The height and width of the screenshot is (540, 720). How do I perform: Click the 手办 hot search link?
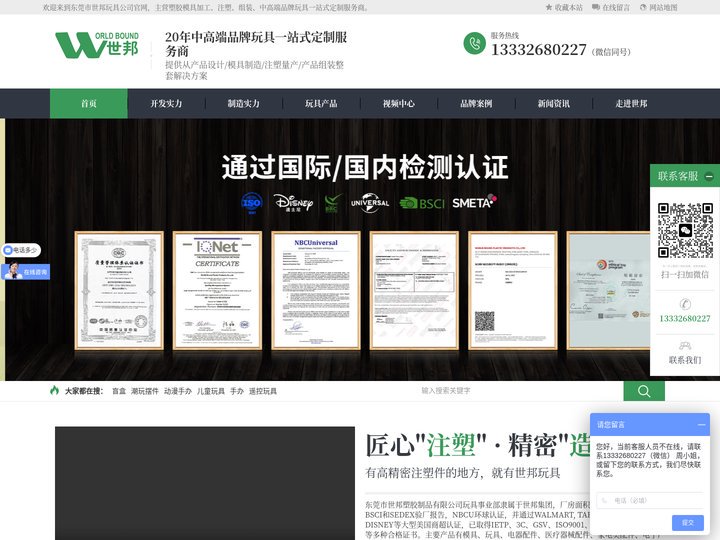(237, 391)
